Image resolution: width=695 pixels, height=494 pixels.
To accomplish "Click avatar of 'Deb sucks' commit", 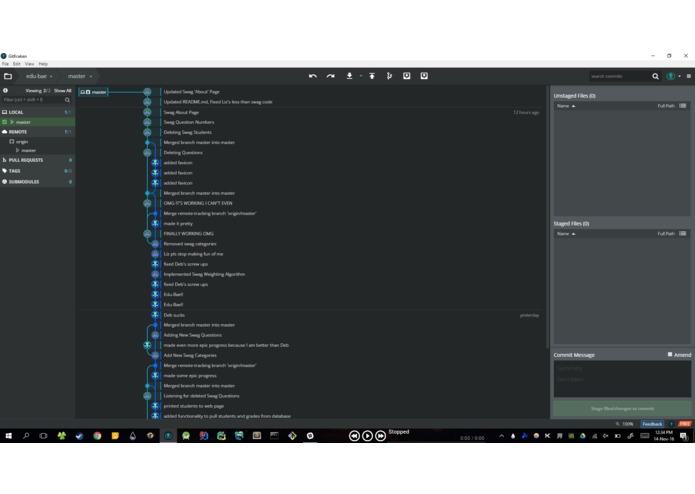I will [x=155, y=315].
